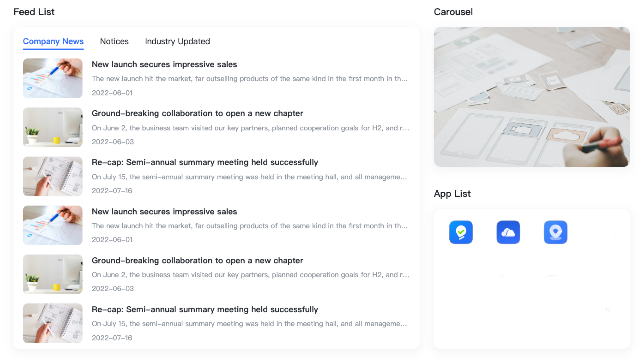644x362 pixels.
Task: Click first 'The new launch hit the market' description
Action: pos(250,79)
